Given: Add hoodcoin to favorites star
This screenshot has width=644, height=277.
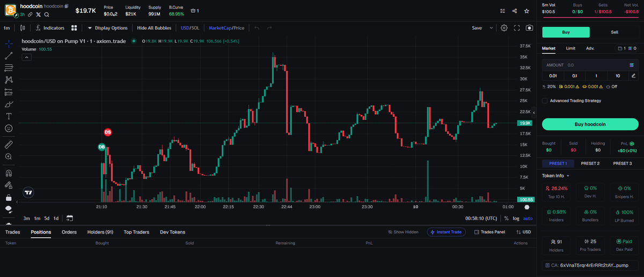Looking at the screenshot, I should 527,10.
